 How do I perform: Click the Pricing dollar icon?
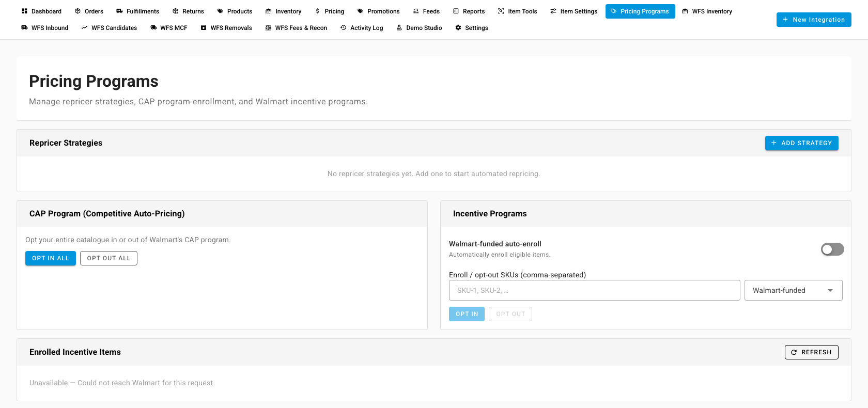pyautogui.click(x=317, y=11)
